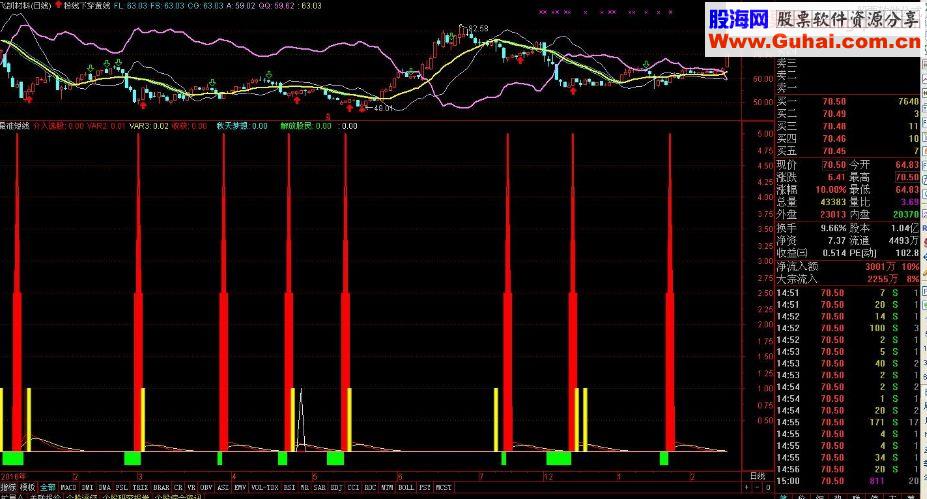Select the OBV indicator tab
This screenshot has height=499, width=927.
(206, 488)
